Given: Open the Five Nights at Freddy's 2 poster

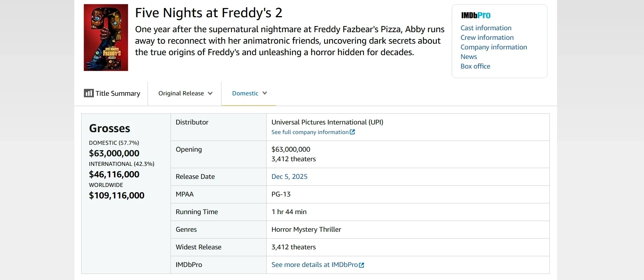Looking at the screenshot, I should click(106, 38).
